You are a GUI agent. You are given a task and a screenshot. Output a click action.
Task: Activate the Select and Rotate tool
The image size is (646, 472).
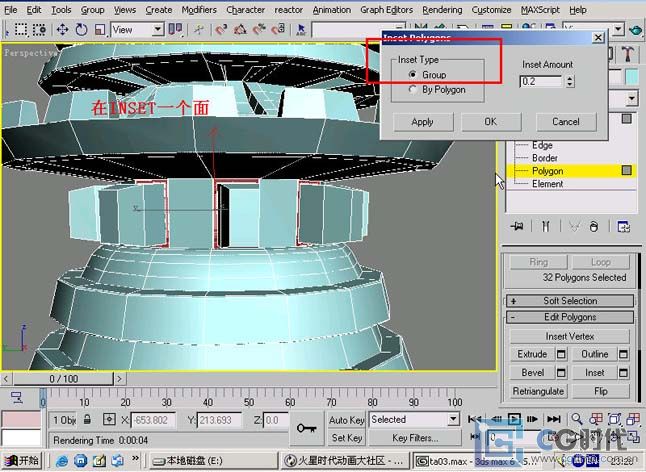[81, 30]
